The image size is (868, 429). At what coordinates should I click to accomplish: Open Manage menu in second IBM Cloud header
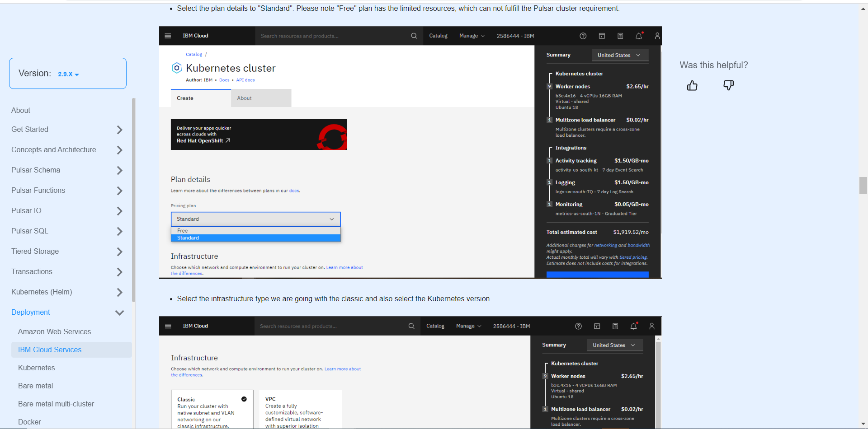469,326
